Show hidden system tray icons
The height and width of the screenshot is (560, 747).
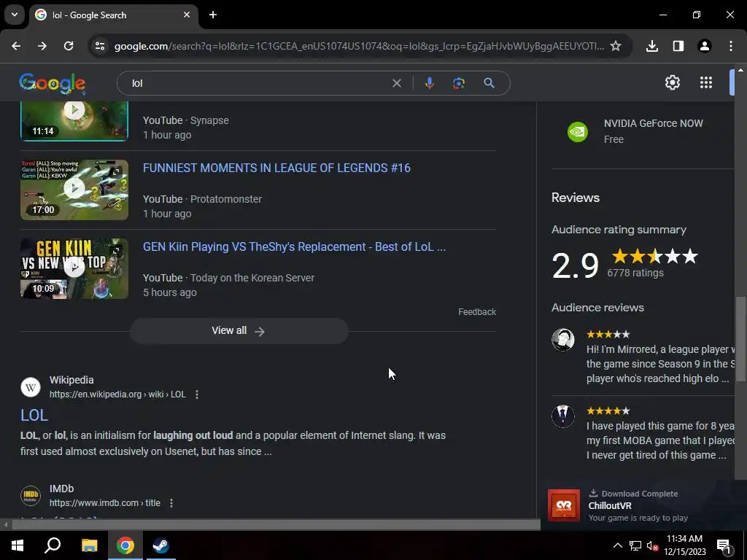click(617, 545)
